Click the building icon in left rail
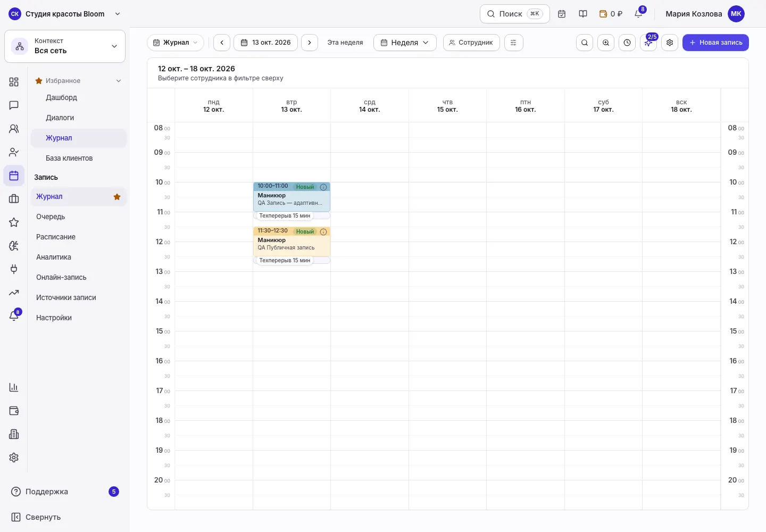Screen dimensions: 766x532 pos(14,434)
